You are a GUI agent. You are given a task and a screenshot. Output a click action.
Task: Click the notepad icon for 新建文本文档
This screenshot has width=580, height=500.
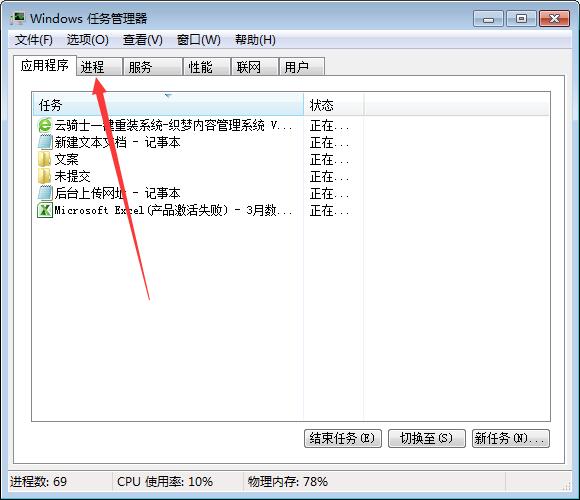(44, 142)
